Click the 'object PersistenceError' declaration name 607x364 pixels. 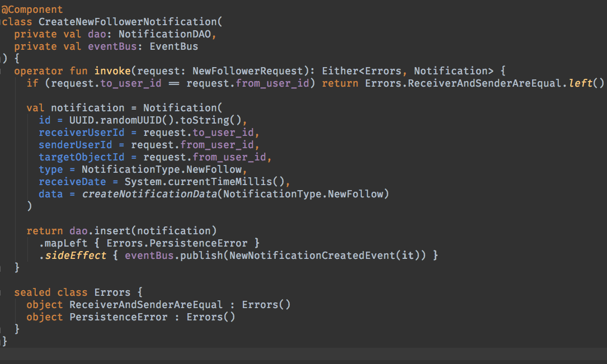[119, 317]
